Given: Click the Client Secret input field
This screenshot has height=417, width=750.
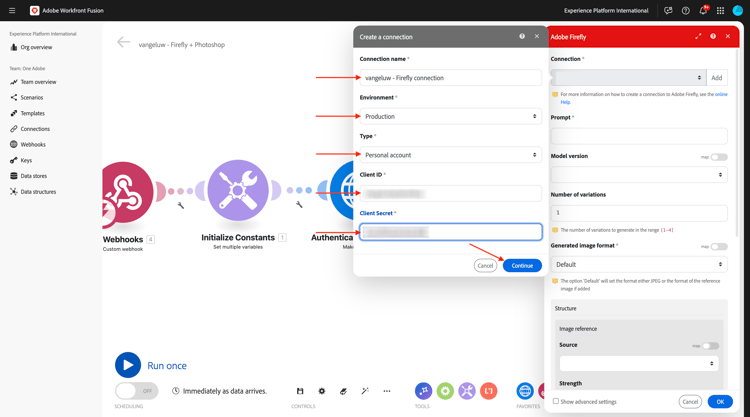Looking at the screenshot, I should [451, 232].
